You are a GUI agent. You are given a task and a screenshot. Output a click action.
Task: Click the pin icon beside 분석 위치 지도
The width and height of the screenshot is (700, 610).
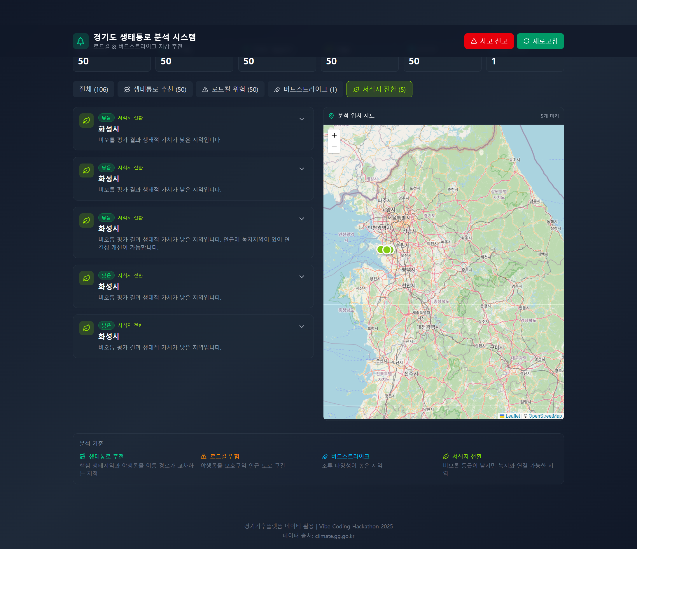tap(331, 116)
